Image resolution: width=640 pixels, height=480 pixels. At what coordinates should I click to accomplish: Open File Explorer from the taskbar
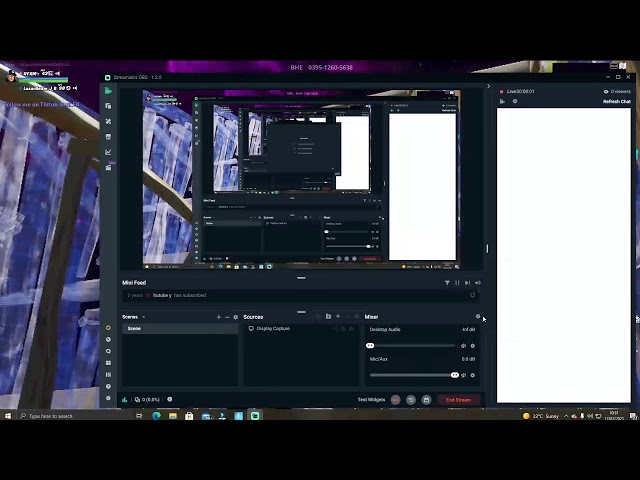click(x=173, y=416)
